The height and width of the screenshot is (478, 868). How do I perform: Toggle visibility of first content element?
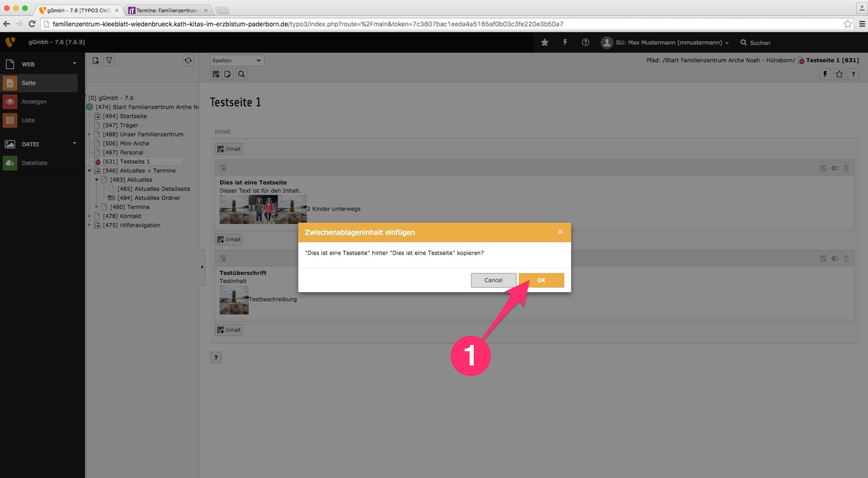[834, 168]
